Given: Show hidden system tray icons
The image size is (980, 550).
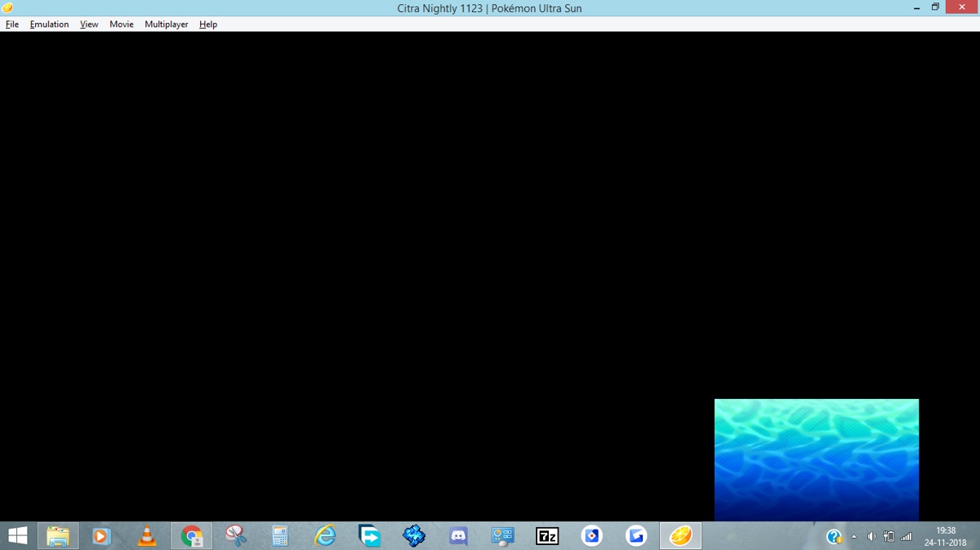Looking at the screenshot, I should click(854, 537).
